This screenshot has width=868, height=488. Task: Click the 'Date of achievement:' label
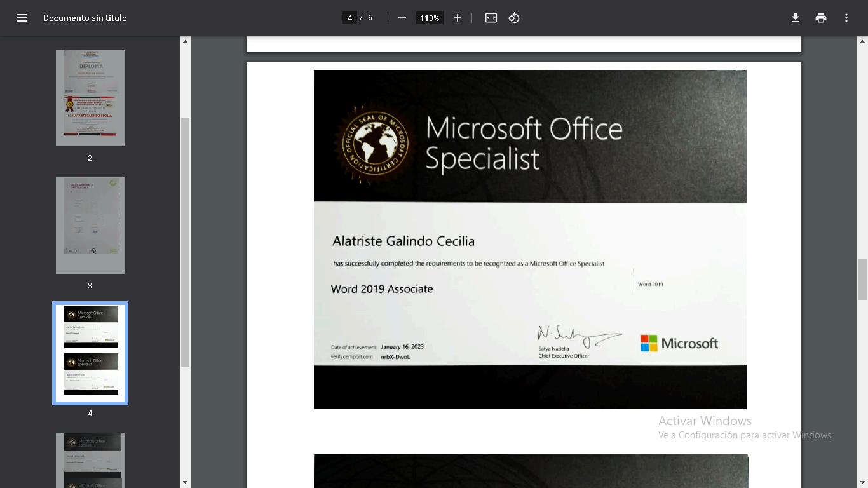[354, 348]
